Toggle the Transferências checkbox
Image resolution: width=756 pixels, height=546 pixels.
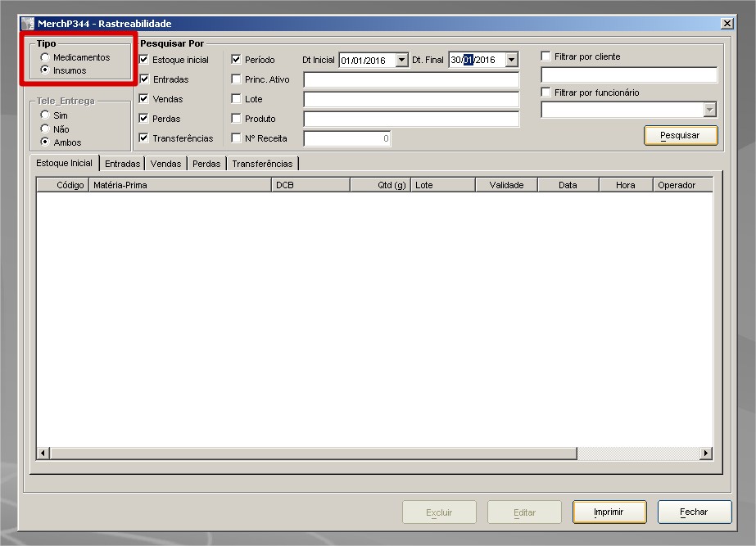pyautogui.click(x=144, y=138)
